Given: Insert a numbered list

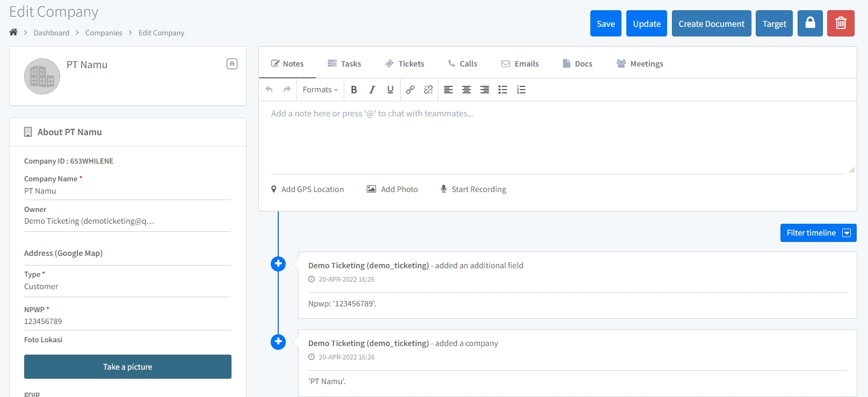Looking at the screenshot, I should [521, 90].
